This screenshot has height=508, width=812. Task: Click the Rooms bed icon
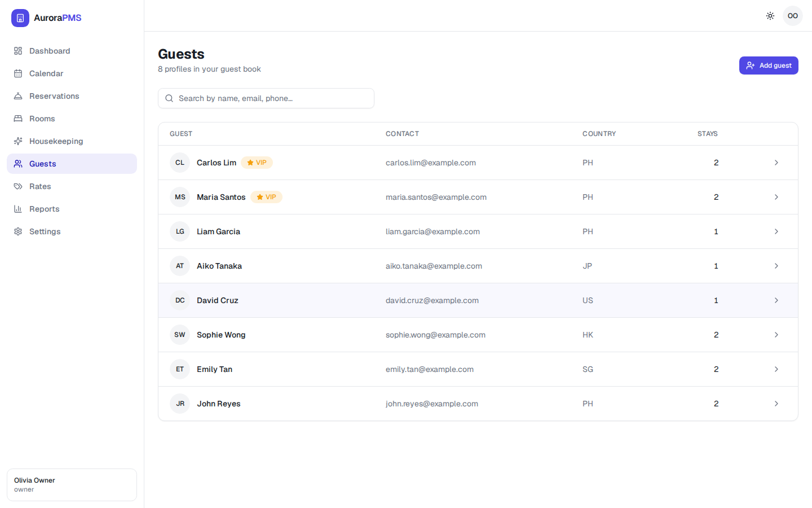(18, 119)
